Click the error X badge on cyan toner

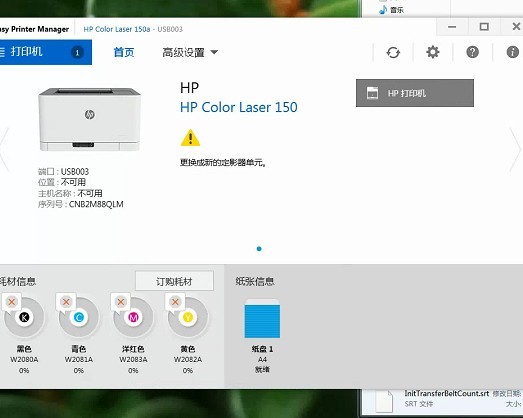tap(66, 302)
